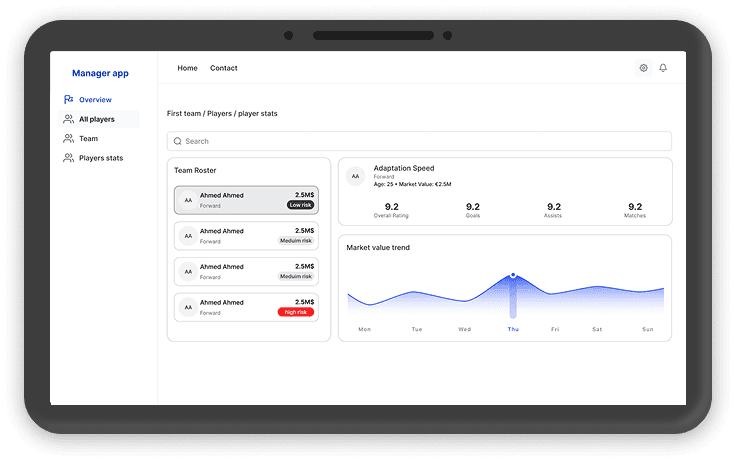Click the Matches 9.2 stat
Image resolution: width=736 pixels, height=462 pixels.
pyautogui.click(x=635, y=210)
